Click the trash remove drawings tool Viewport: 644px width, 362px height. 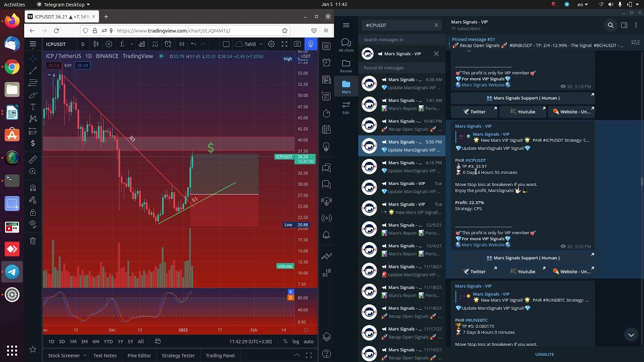[33, 241]
